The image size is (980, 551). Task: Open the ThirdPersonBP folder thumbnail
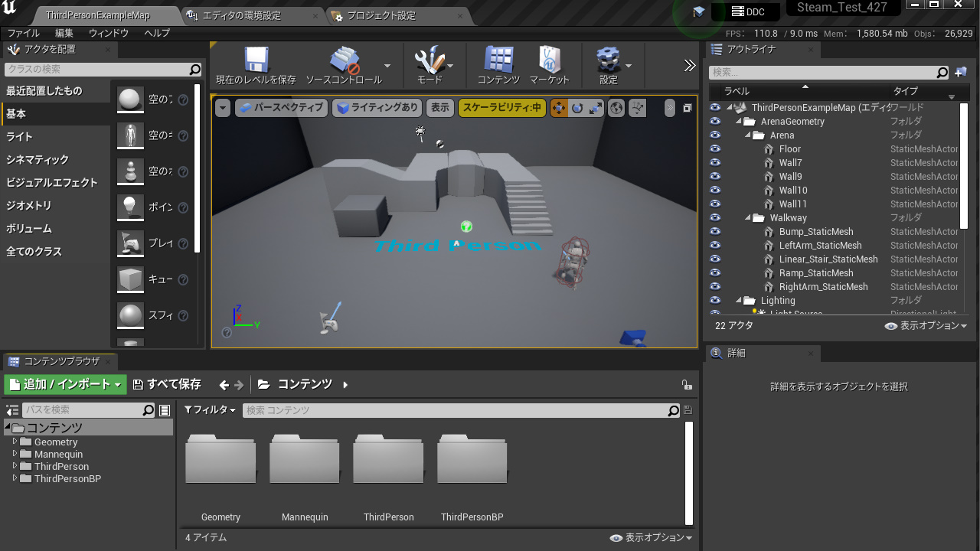pyautogui.click(x=472, y=459)
